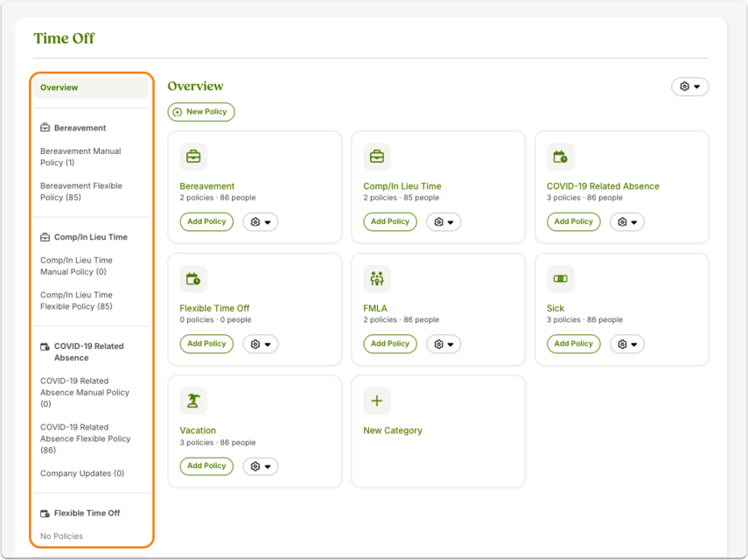This screenshot has height=560, width=748.
Task: Click the Time Off page title
Action: [x=64, y=38]
